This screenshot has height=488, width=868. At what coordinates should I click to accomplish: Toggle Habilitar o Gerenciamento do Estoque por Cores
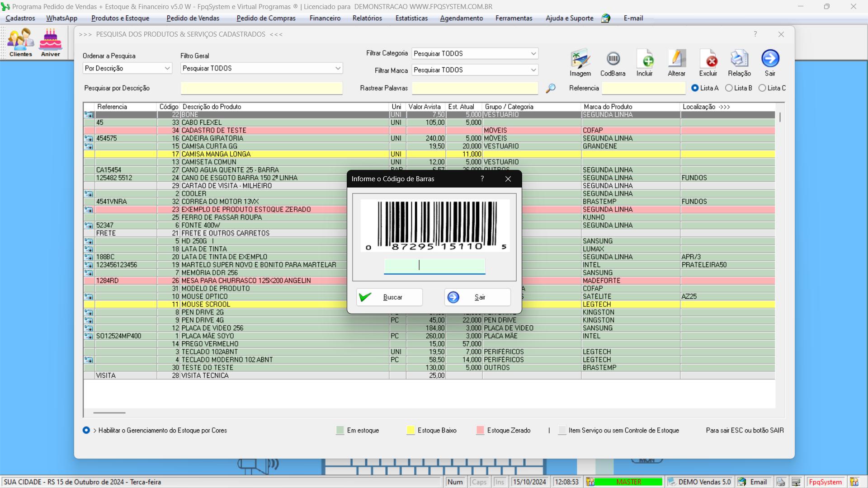pos(86,430)
